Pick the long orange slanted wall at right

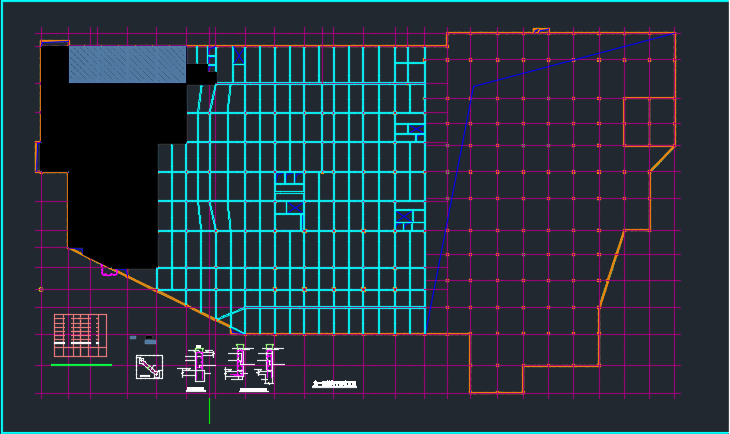pyautogui.click(x=612, y=269)
